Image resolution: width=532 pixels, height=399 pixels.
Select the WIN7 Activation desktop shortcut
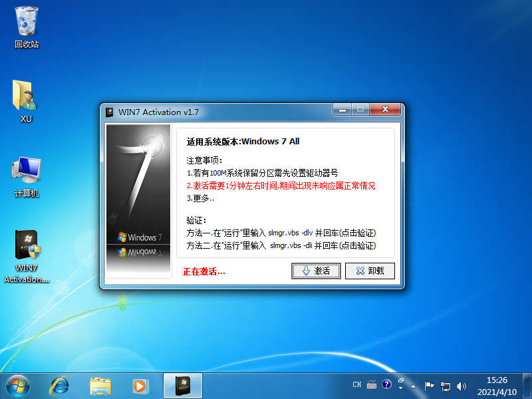[x=27, y=256]
